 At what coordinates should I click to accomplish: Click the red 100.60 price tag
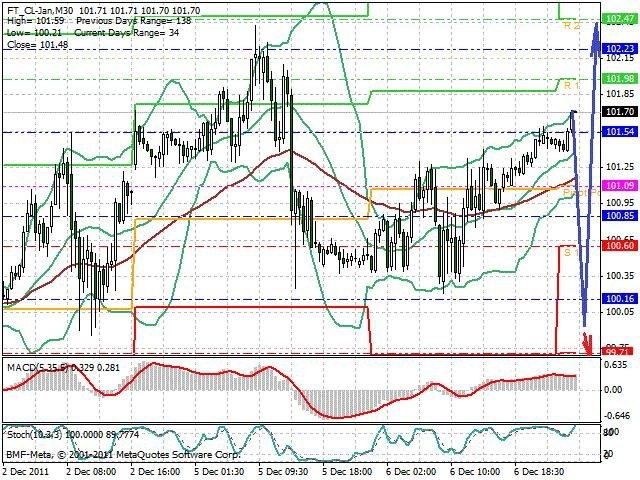click(x=620, y=246)
